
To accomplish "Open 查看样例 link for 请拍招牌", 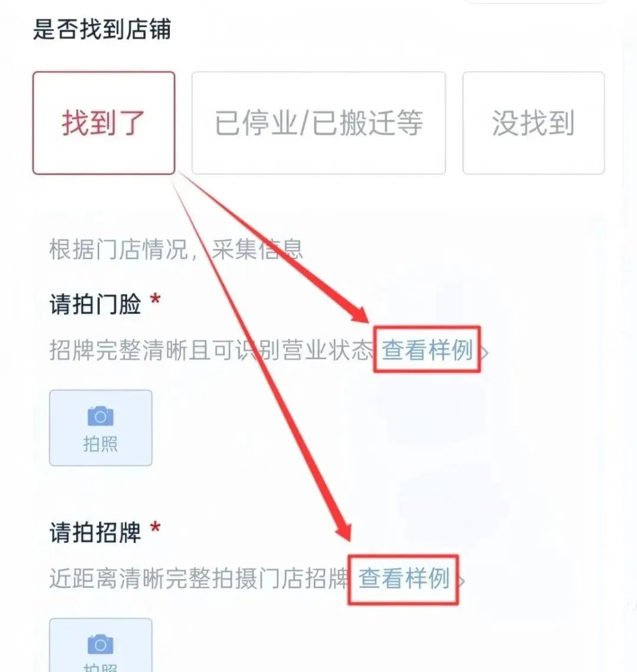I will [404, 578].
